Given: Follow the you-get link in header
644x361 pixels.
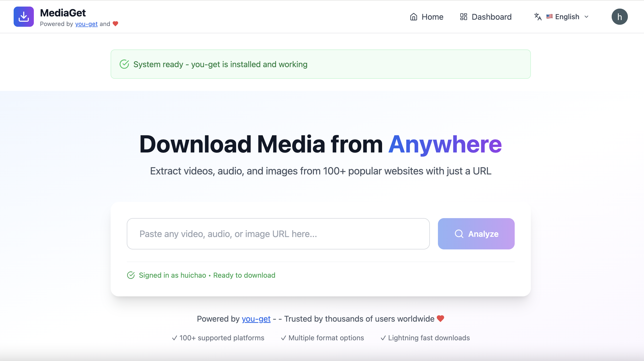Looking at the screenshot, I should (x=86, y=24).
